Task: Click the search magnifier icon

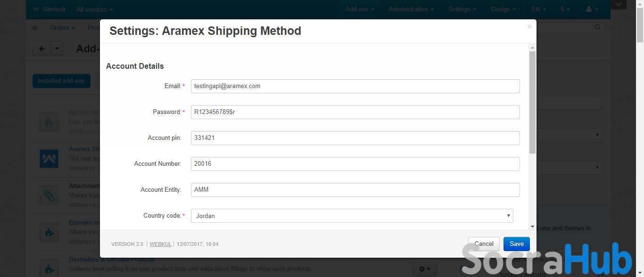Action: [x=598, y=27]
